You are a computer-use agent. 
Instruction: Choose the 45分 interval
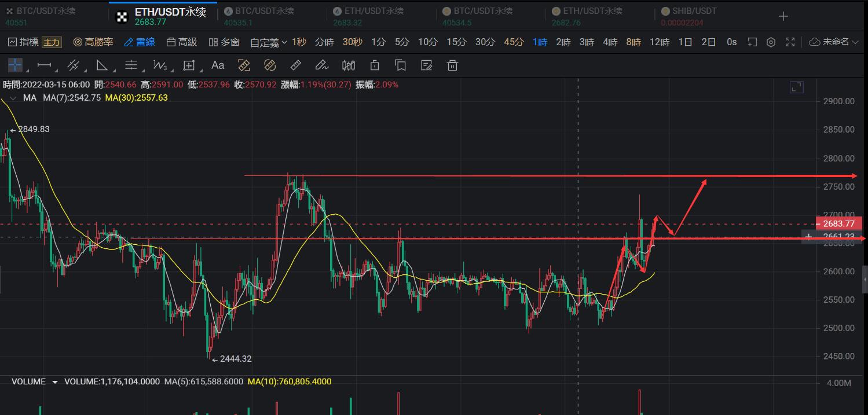514,42
